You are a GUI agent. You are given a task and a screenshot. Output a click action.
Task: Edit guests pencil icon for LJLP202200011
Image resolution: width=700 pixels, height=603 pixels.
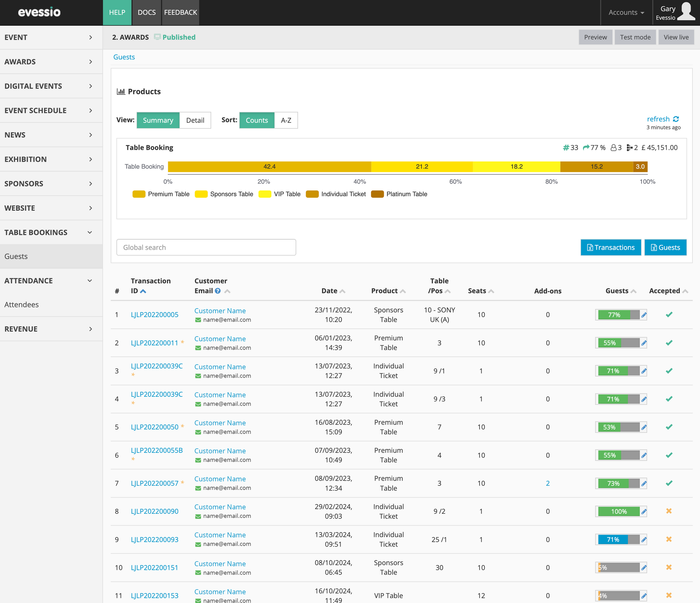pyautogui.click(x=644, y=343)
